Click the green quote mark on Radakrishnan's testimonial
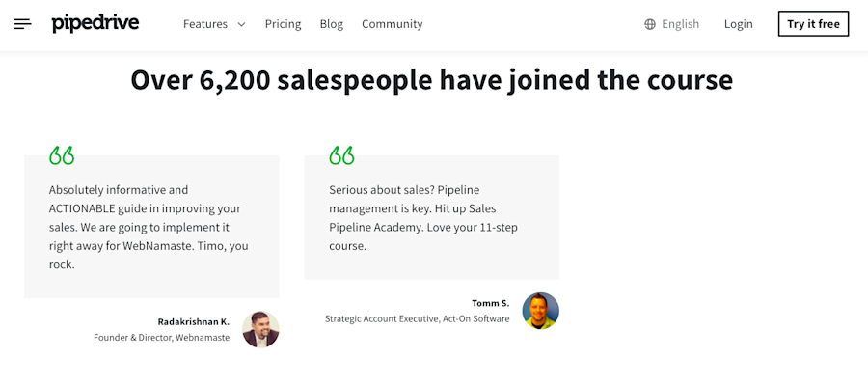The height and width of the screenshot is (386, 868). pos(62,155)
